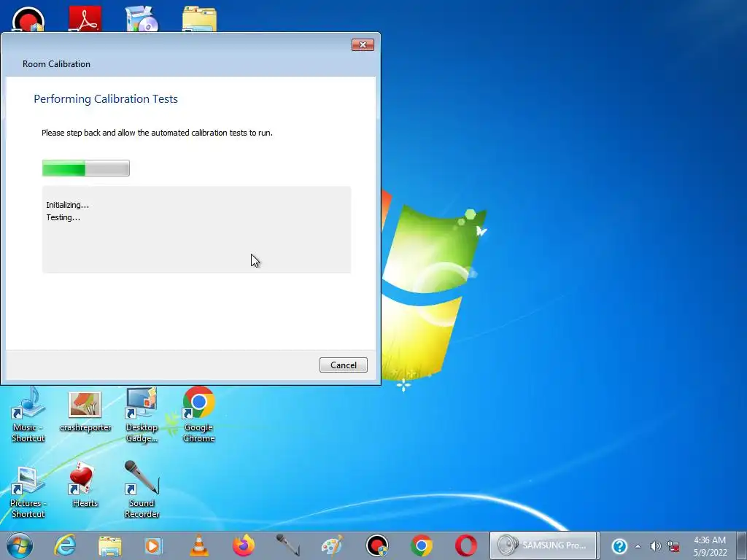
Task: Click the Room Calibration title text
Action: (56, 64)
